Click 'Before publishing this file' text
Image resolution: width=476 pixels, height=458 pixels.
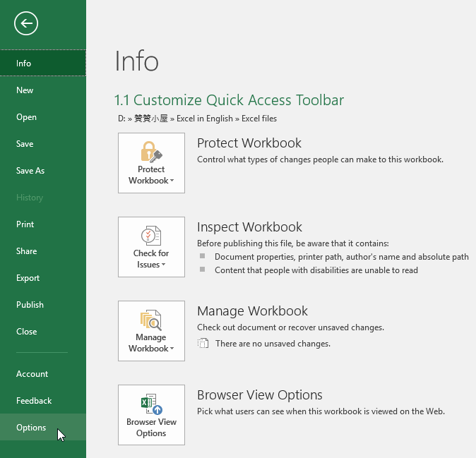293,243
